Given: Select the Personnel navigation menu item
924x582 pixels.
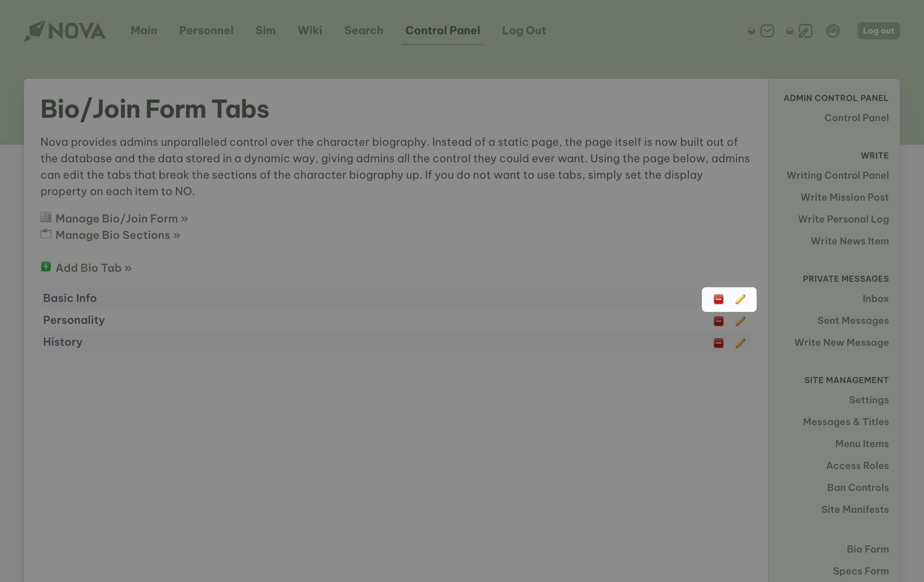Looking at the screenshot, I should click(x=206, y=30).
